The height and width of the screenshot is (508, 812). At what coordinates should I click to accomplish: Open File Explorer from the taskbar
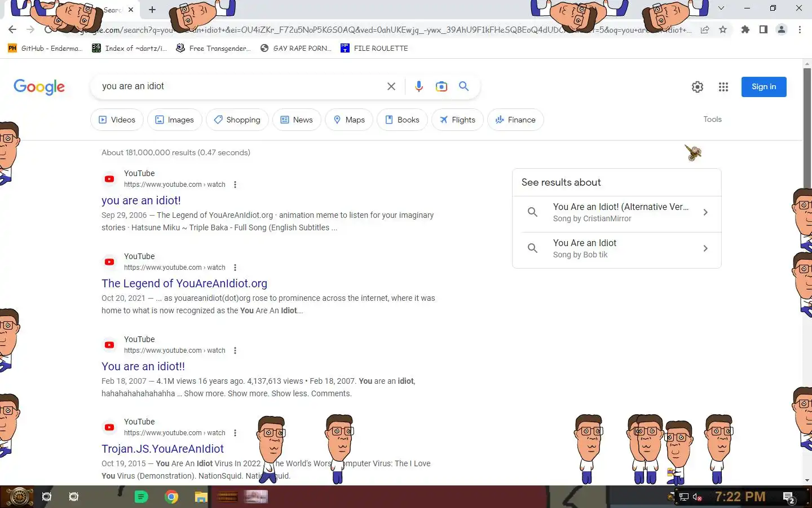tap(201, 497)
